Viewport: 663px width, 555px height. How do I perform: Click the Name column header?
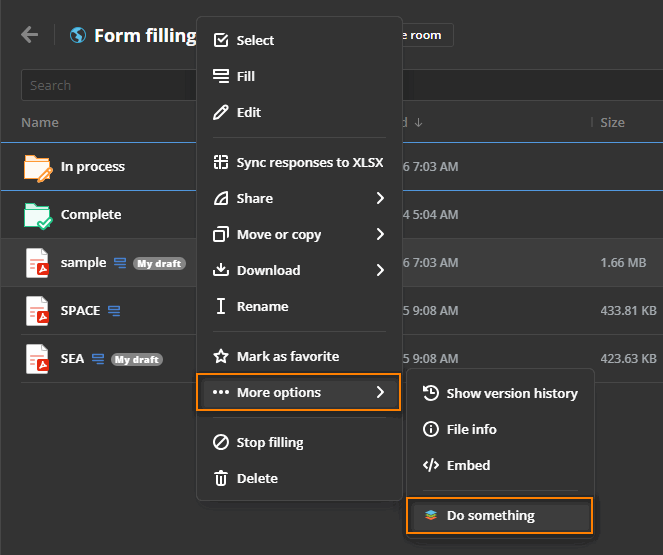click(40, 123)
